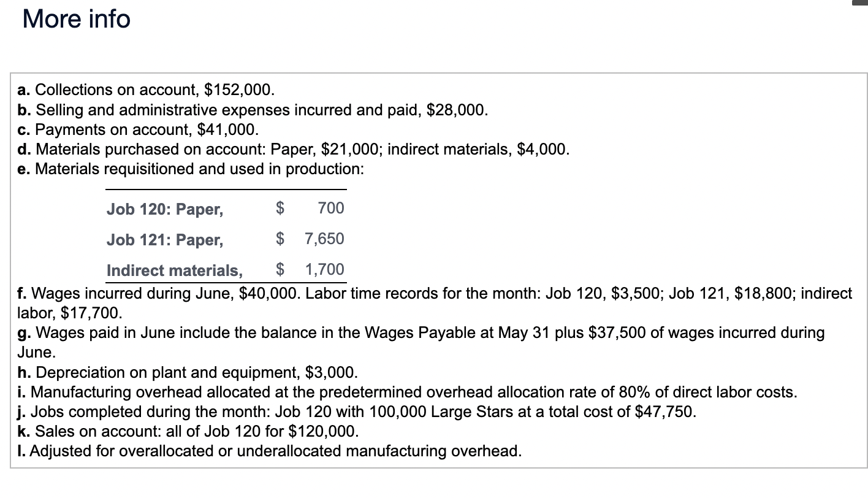Click the "Job 120: Paper," table row label
The height and width of the screenshot is (498, 868).
[x=165, y=209]
